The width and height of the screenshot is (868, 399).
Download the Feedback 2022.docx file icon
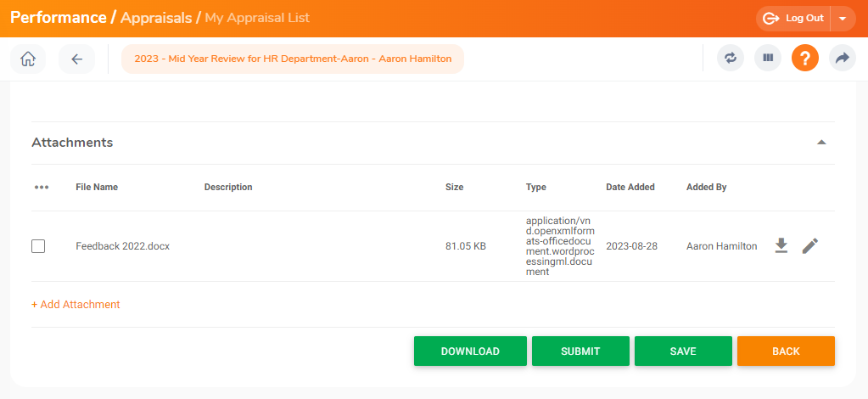click(781, 246)
